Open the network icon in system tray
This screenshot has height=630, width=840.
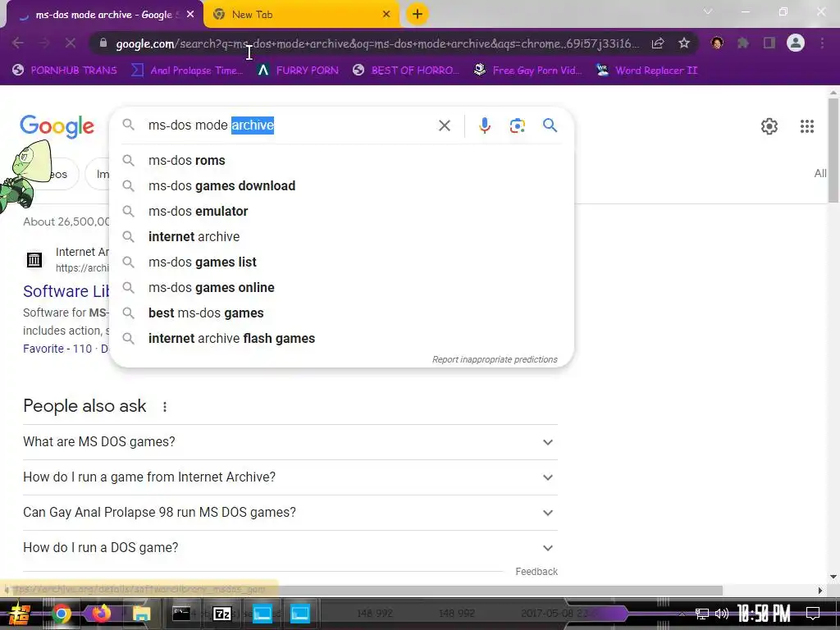pos(702,614)
